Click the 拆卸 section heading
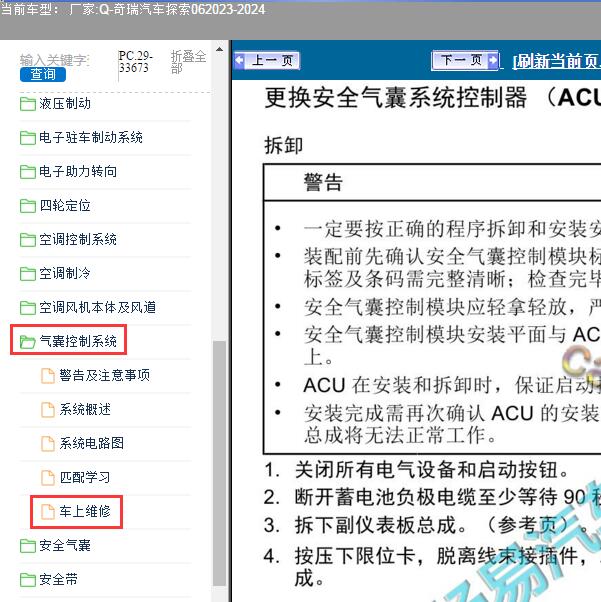Image resolution: width=601 pixels, height=602 pixels. click(x=283, y=146)
